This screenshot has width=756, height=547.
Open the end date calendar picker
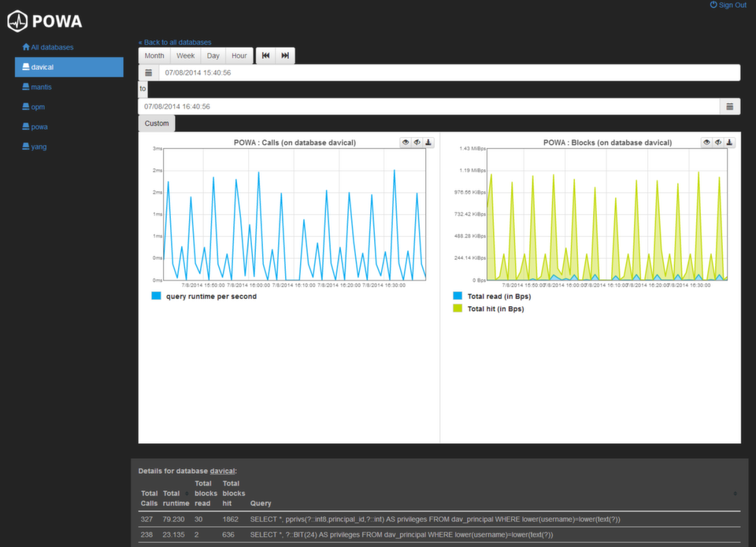730,106
